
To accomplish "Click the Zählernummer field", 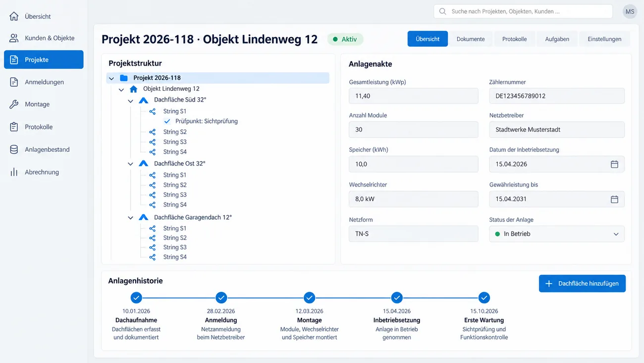I will pos(557,96).
